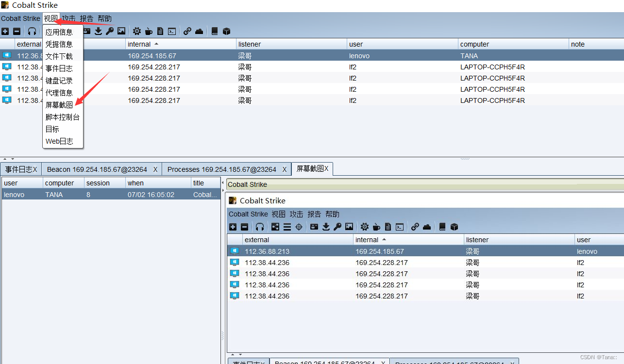Choose 脚本控制台 from the view menu

[x=63, y=117]
